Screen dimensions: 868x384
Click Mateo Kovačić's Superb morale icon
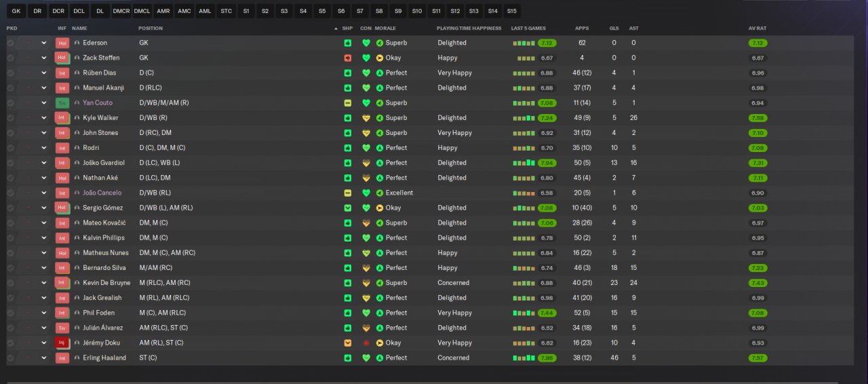tap(380, 223)
